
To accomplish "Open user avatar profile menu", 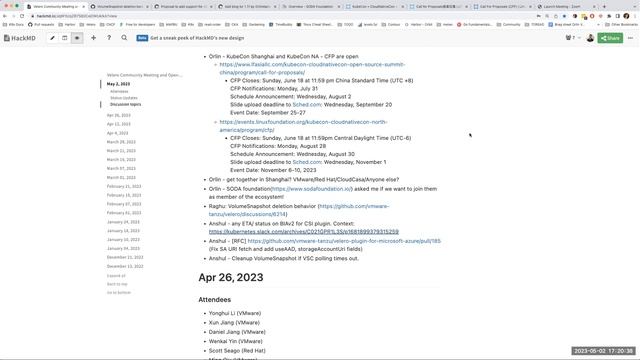I will 590,38.
